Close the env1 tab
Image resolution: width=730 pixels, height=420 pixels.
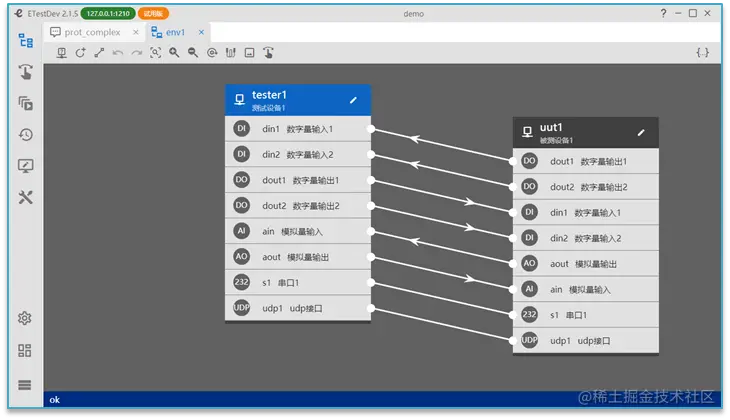coord(201,32)
